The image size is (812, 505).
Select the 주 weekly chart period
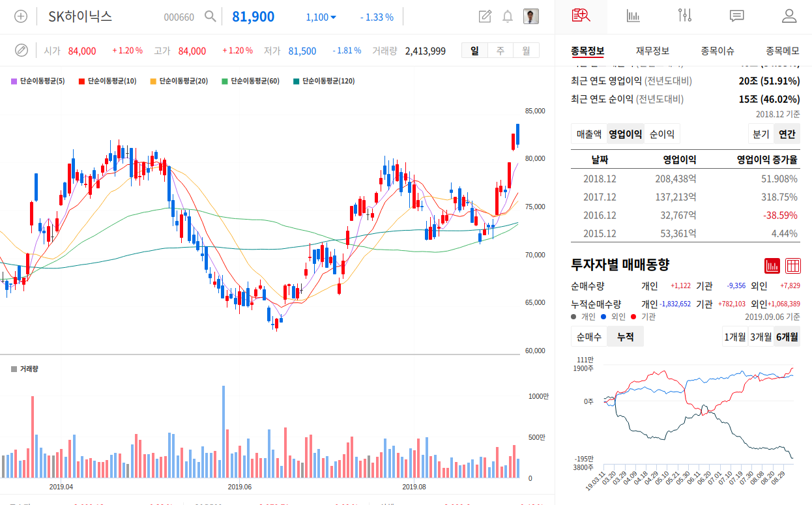500,50
